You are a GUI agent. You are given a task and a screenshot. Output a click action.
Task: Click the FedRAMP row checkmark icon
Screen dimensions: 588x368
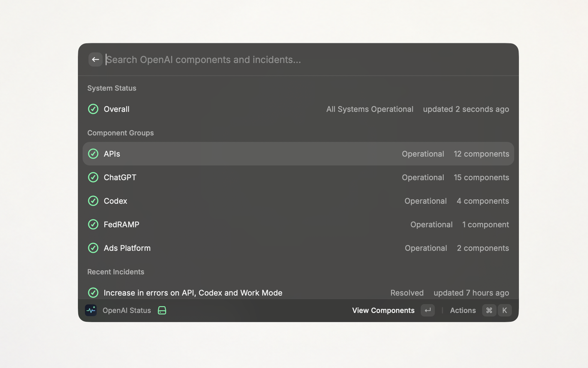click(x=93, y=224)
